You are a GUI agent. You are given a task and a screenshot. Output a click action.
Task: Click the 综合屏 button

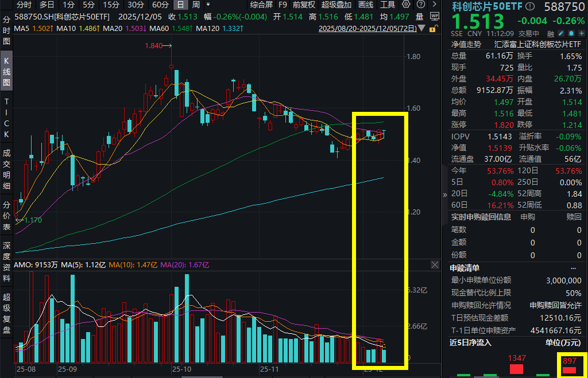point(261,5)
